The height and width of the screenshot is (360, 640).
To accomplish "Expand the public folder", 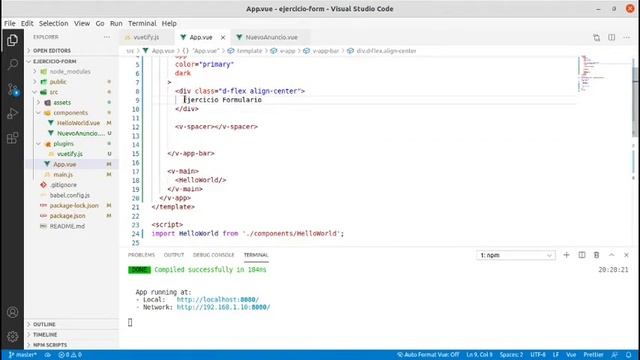I will click(x=58, y=82).
